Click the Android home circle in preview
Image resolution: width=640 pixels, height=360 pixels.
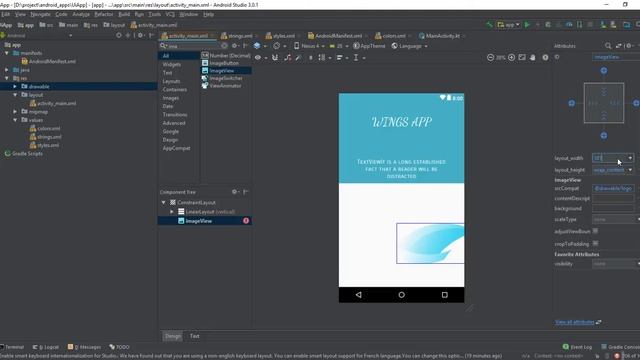[402, 295]
